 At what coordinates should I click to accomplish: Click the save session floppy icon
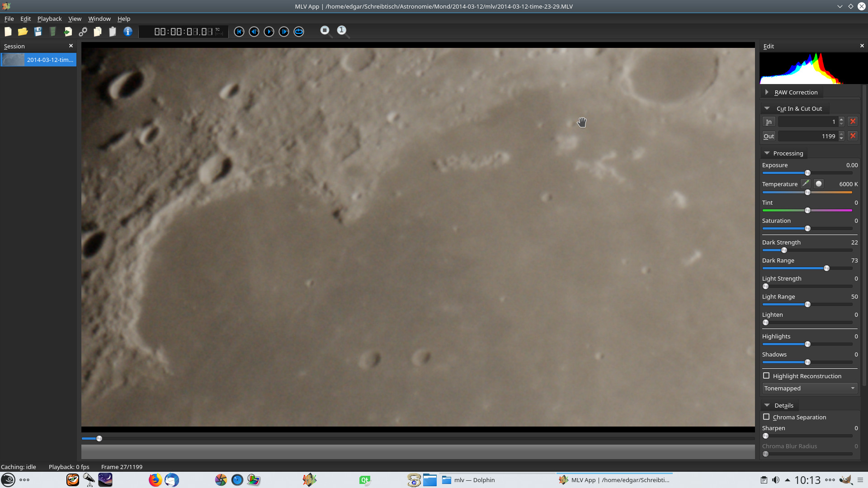(x=38, y=32)
